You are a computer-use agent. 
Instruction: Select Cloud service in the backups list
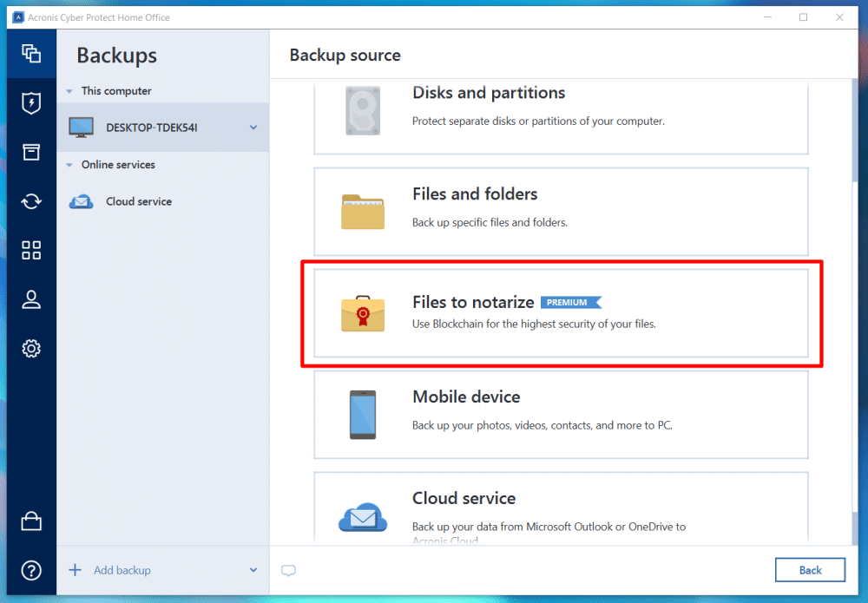pos(139,201)
